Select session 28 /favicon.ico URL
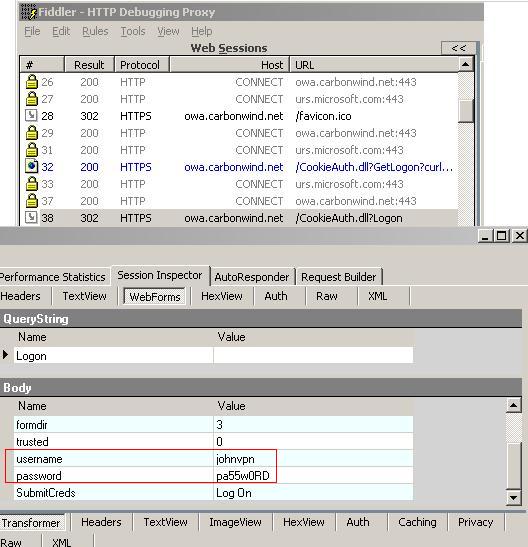 (323, 116)
